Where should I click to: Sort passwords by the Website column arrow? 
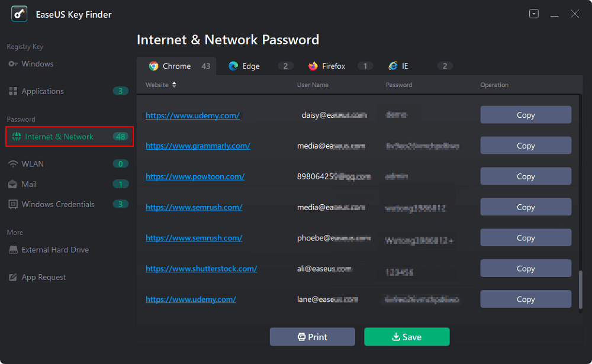pos(174,85)
